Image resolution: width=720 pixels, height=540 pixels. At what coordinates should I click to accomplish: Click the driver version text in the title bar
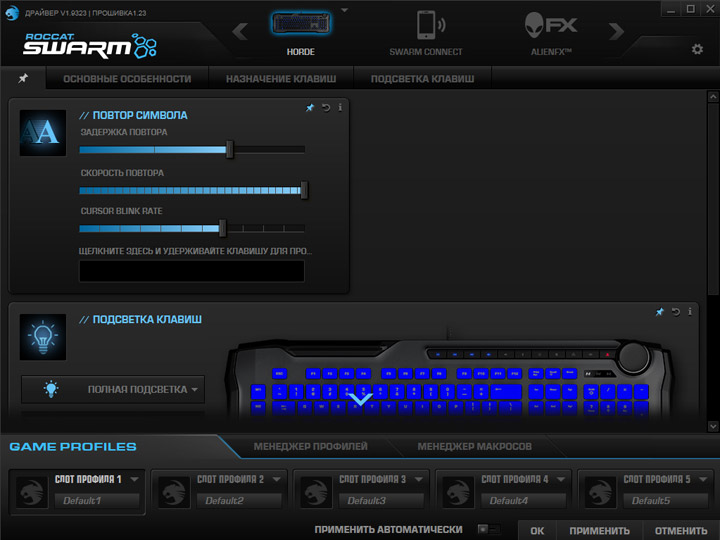tap(86, 13)
